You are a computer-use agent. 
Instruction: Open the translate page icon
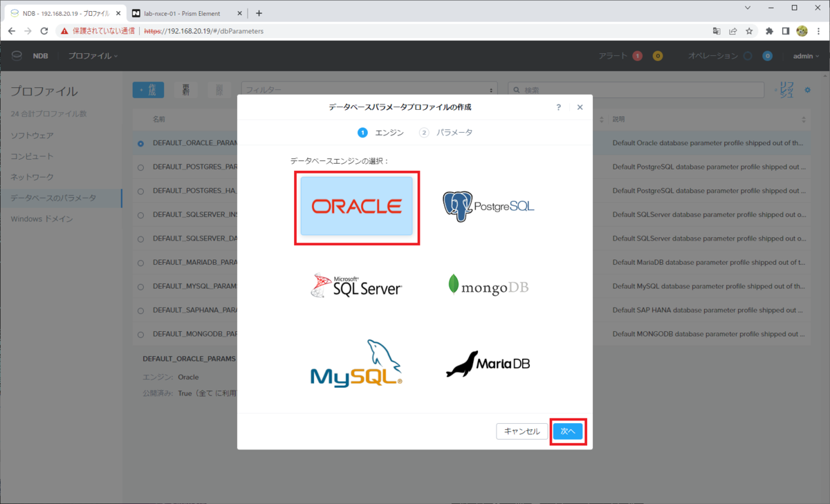(x=717, y=31)
